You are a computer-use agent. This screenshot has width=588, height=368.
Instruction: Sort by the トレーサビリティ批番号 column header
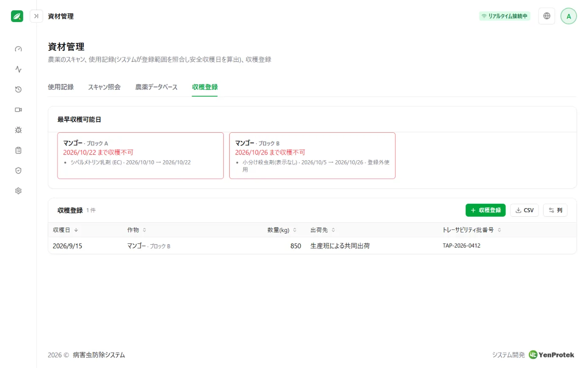click(x=472, y=230)
